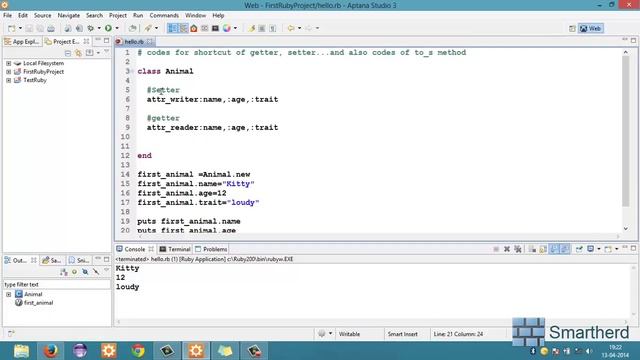The height and width of the screenshot is (360, 640).
Task: Toggle Word Wrap in Console toolbar
Action: coord(554,249)
